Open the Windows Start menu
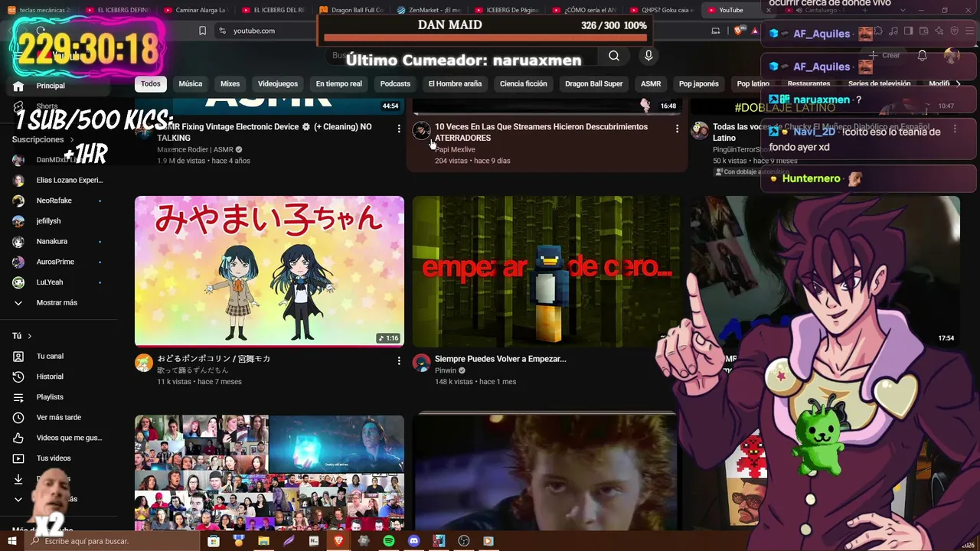Viewport: 980px width, 551px height. [12, 541]
